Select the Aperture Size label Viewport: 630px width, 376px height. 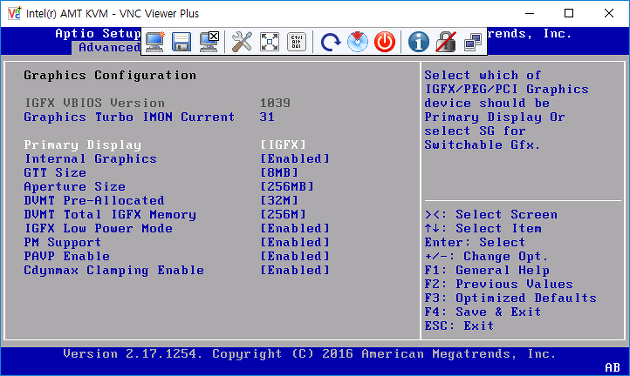[75, 186]
